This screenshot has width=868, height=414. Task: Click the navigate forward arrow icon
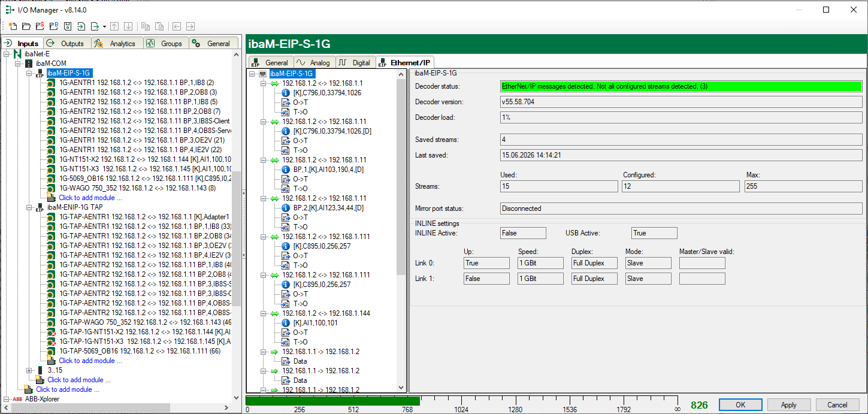190,26
